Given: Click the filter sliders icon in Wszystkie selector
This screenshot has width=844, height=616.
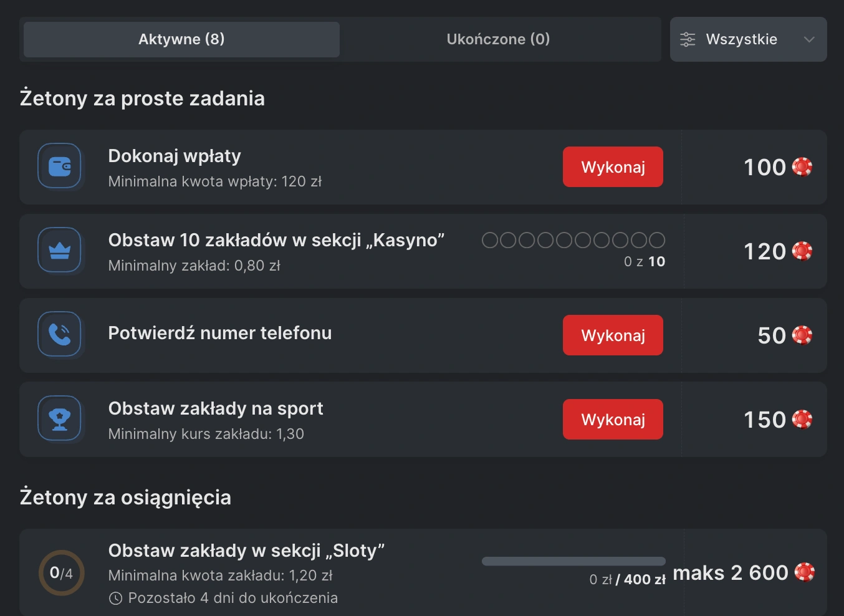Looking at the screenshot, I should (688, 39).
